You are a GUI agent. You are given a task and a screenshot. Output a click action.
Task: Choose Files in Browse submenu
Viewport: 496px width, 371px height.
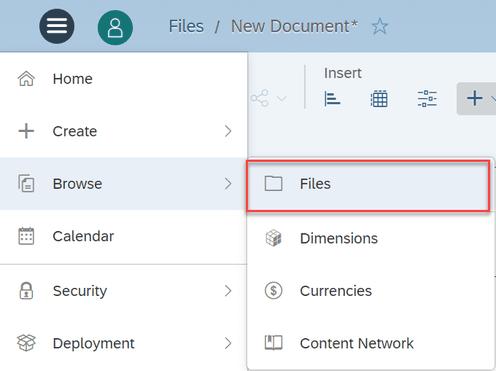(368, 186)
